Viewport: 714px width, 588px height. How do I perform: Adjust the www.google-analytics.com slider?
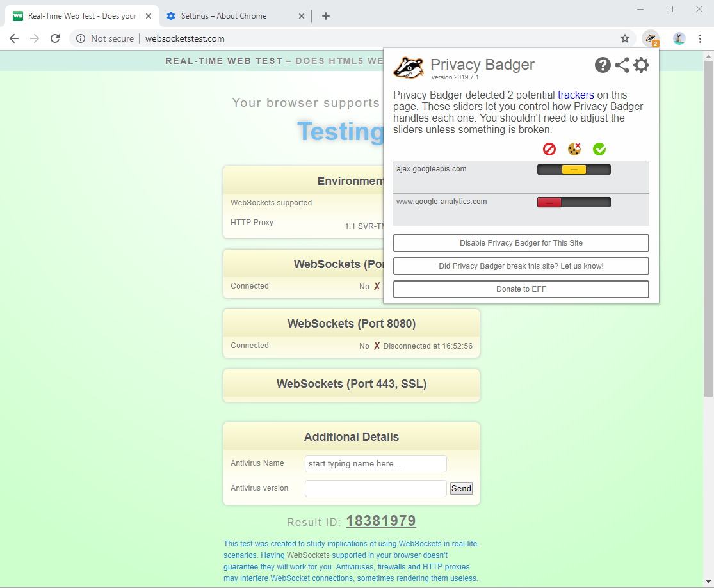pos(574,203)
